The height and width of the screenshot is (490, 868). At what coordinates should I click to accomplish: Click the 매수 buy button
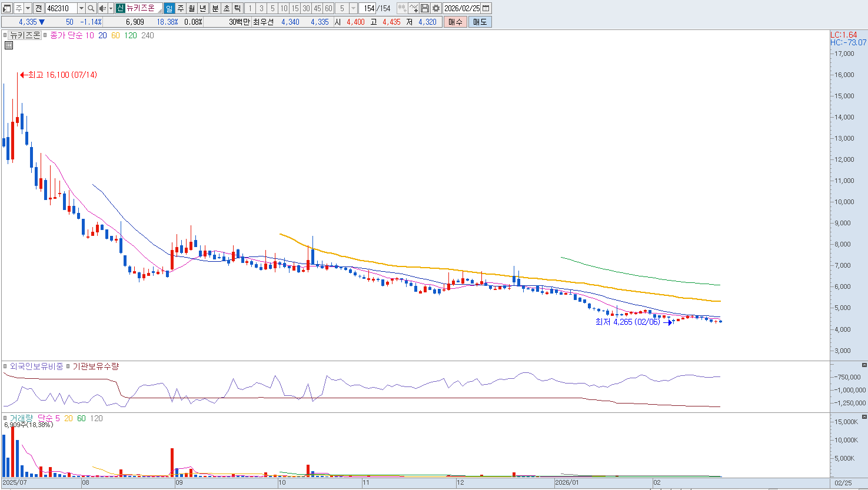tap(455, 22)
